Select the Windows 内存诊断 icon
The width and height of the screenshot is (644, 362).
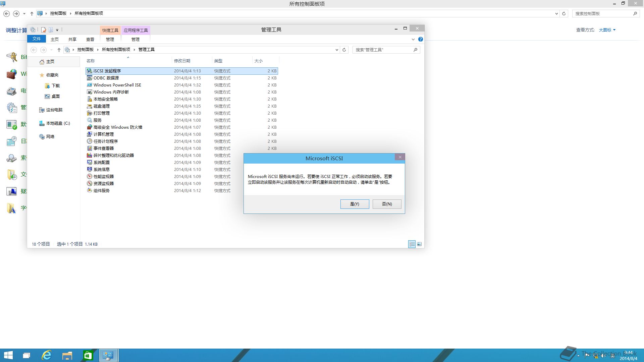pyautogui.click(x=89, y=92)
